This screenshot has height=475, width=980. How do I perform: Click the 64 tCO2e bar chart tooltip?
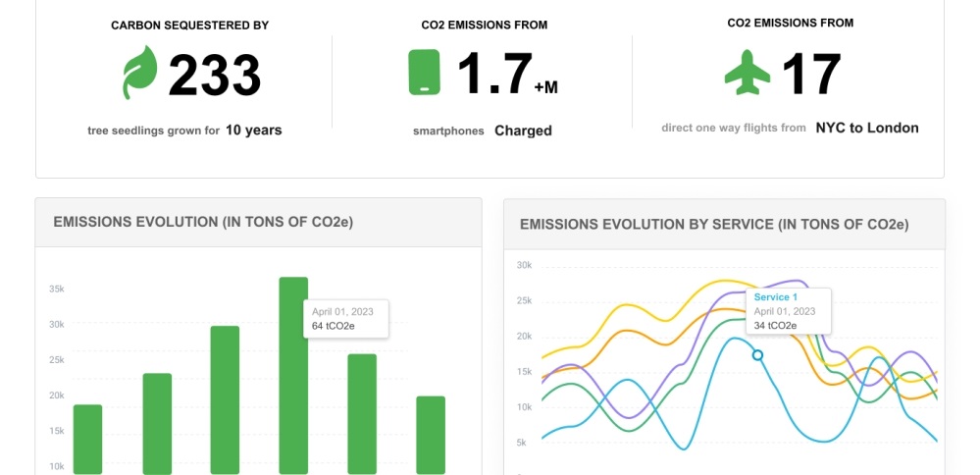tap(346, 318)
